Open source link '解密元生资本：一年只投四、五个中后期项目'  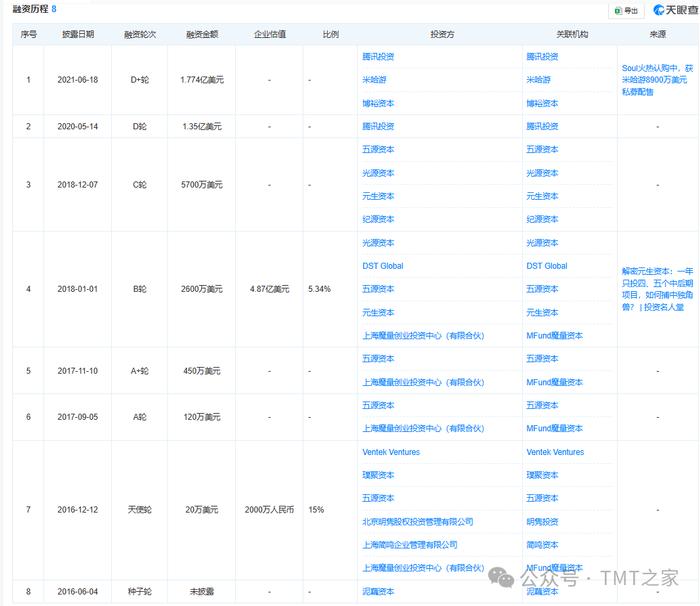tap(657, 289)
